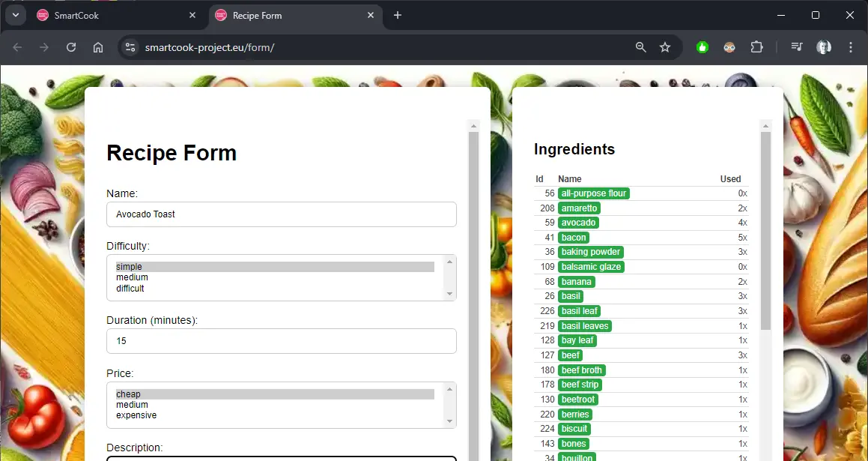Select the beetroot ingredient tag

(x=578, y=400)
